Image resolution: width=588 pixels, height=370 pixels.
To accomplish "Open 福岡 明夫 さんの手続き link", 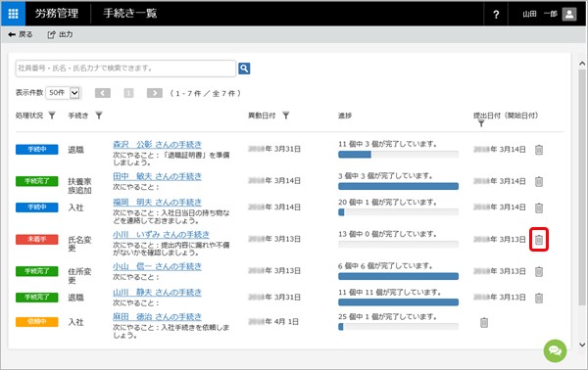I will [157, 203].
